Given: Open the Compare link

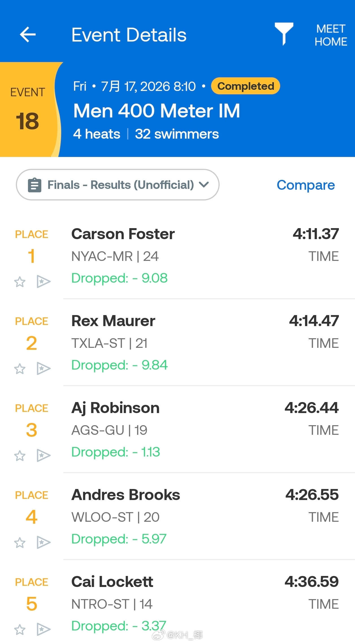Looking at the screenshot, I should (306, 185).
